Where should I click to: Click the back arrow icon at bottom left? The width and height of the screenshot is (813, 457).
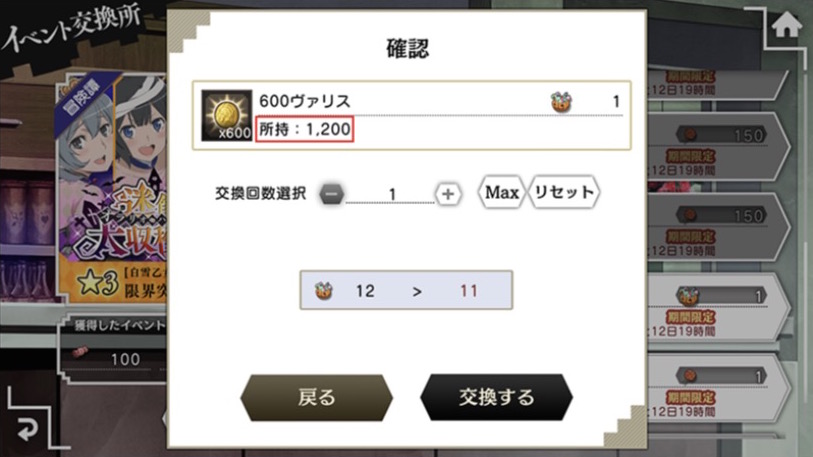27,429
